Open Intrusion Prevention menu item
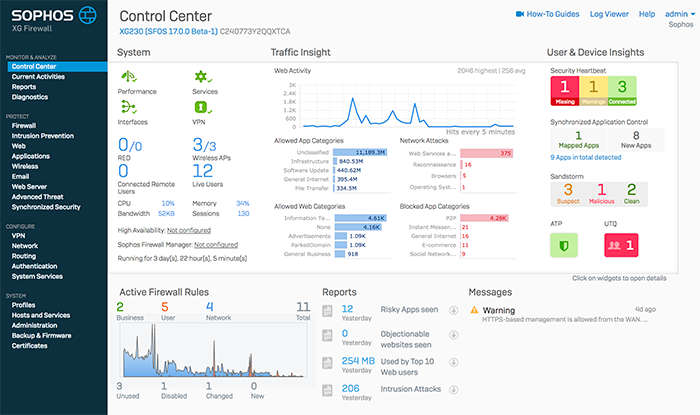700x415 pixels. 42,136
